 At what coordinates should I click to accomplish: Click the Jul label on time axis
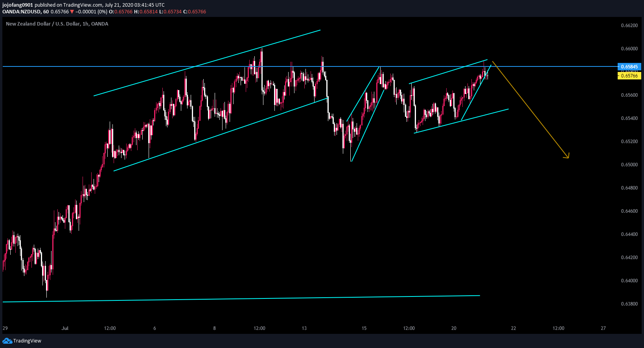pos(65,328)
